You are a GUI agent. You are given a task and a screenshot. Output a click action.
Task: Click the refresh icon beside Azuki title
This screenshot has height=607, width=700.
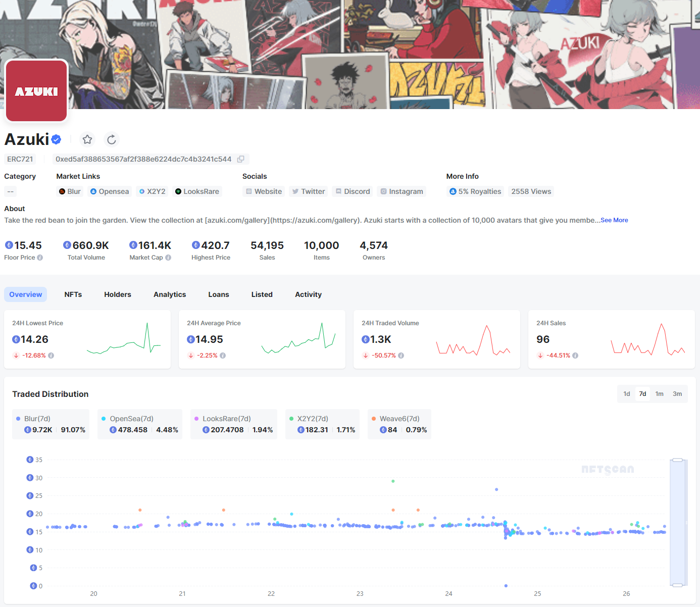[112, 139]
